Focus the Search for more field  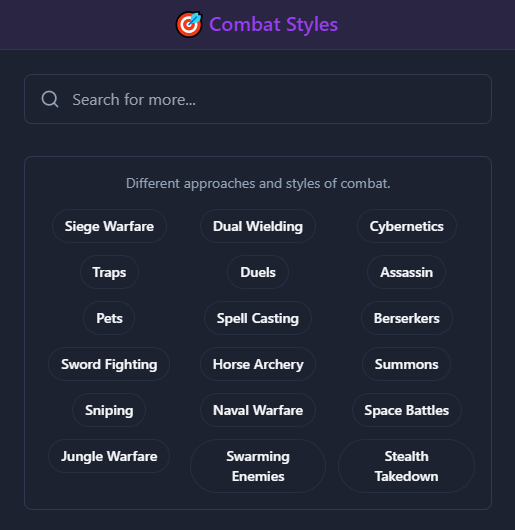(x=258, y=99)
